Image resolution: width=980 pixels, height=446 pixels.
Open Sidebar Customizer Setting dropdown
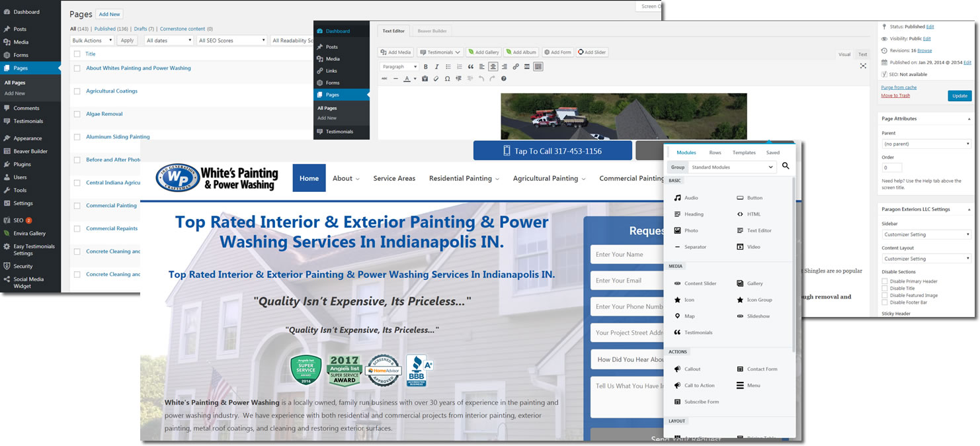(x=926, y=234)
